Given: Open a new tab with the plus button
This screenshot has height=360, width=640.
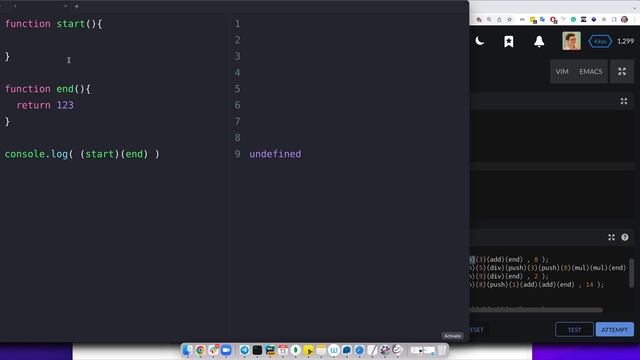Looking at the screenshot, I should tap(77, 6).
